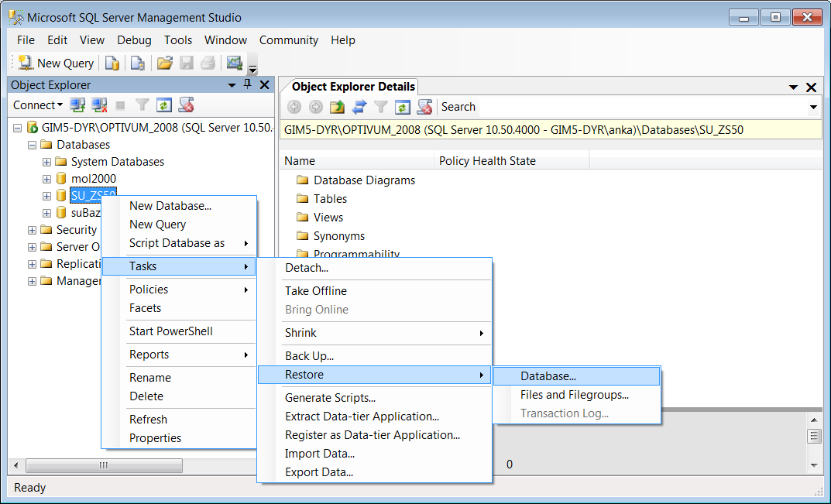
Task: Click the Name column header
Action: (x=357, y=160)
